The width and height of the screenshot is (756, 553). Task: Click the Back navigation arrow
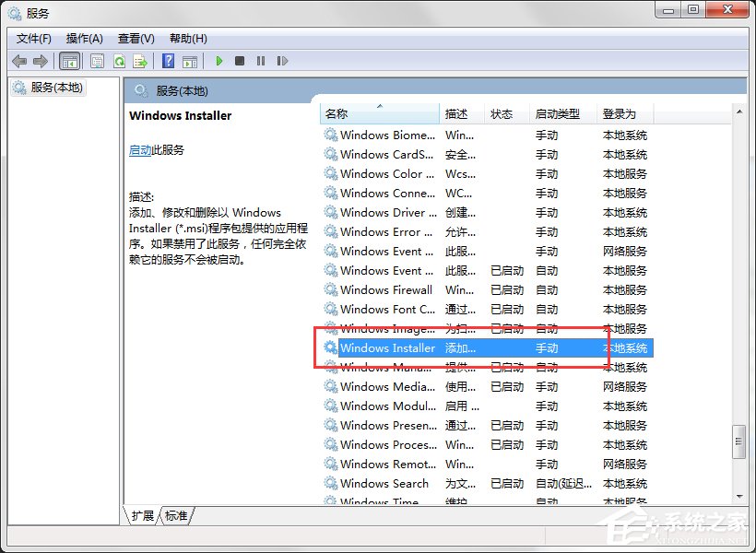pos(20,61)
